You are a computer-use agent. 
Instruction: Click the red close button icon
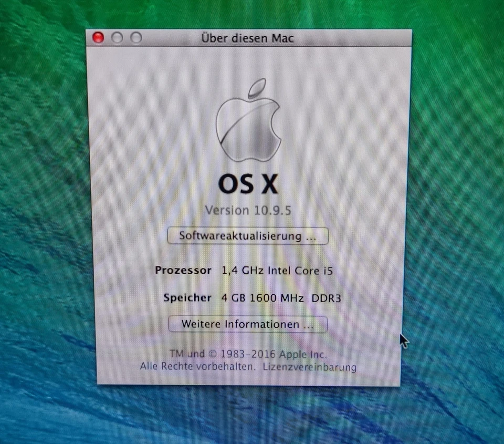[98, 38]
